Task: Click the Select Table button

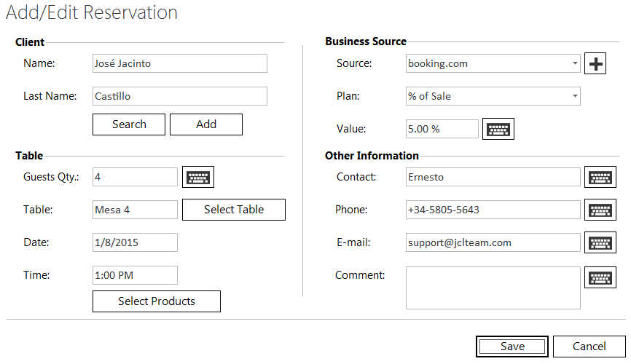Action: click(234, 210)
